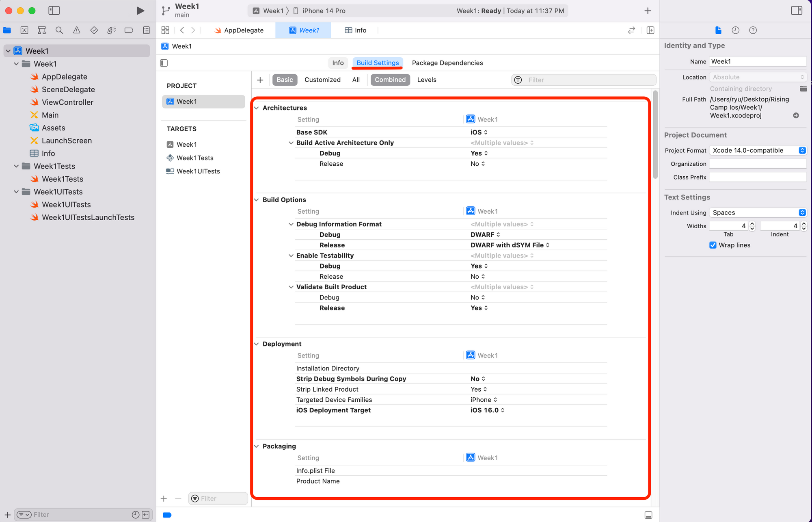Collapse the Packaging section
This screenshot has width=812, height=522.
tap(257, 446)
